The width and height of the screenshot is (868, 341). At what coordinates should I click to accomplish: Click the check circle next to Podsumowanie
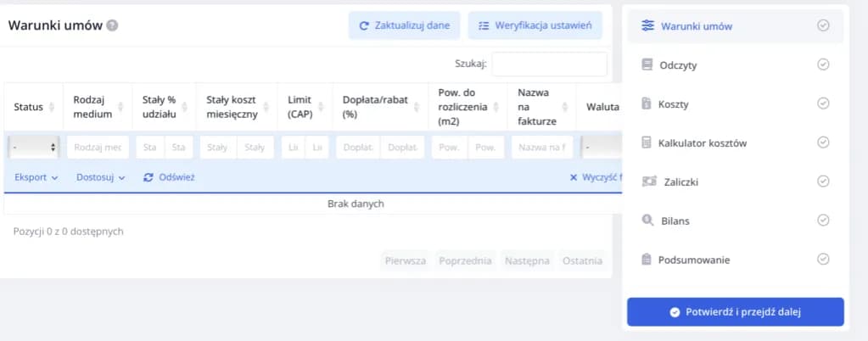[823, 259]
